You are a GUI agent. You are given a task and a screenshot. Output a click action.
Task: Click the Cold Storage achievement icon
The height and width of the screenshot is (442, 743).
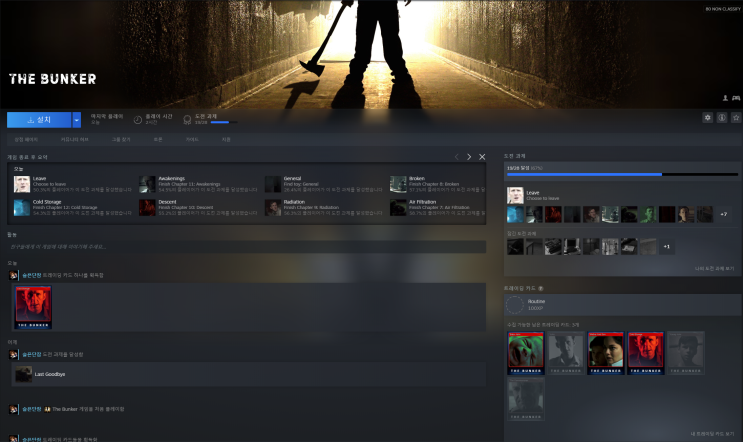(x=22, y=207)
